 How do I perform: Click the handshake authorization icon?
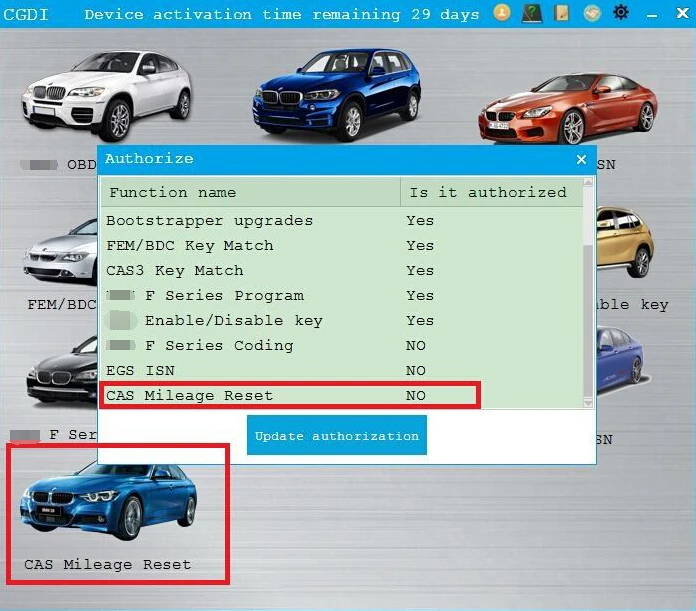point(592,13)
